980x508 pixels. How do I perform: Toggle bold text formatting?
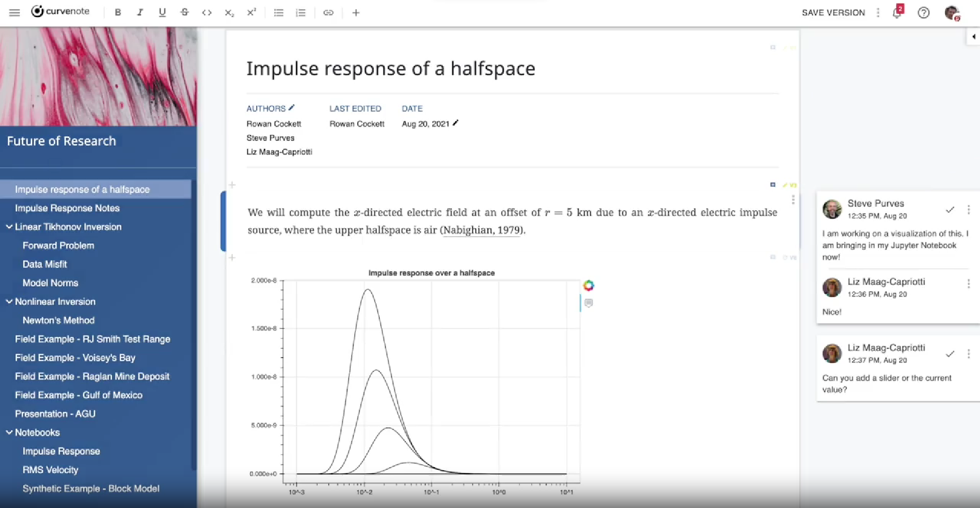pyautogui.click(x=118, y=13)
